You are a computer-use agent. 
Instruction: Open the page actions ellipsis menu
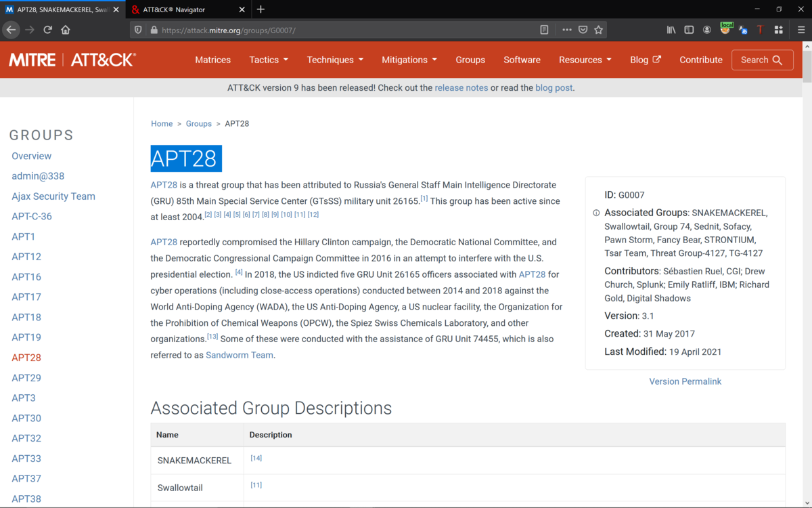coord(567,30)
